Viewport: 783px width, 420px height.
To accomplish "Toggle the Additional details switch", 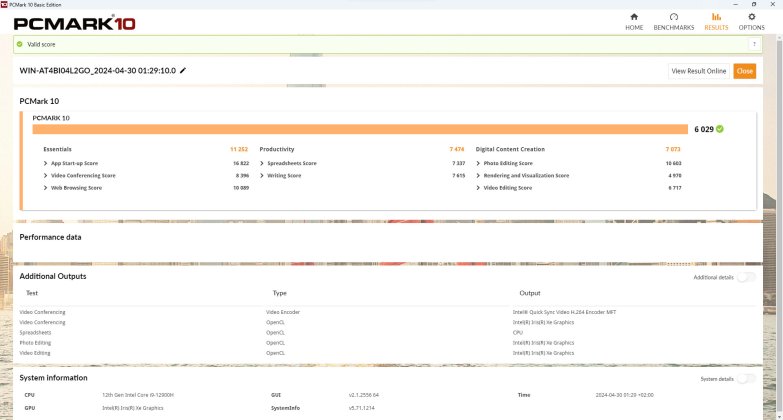I will tap(746, 277).
